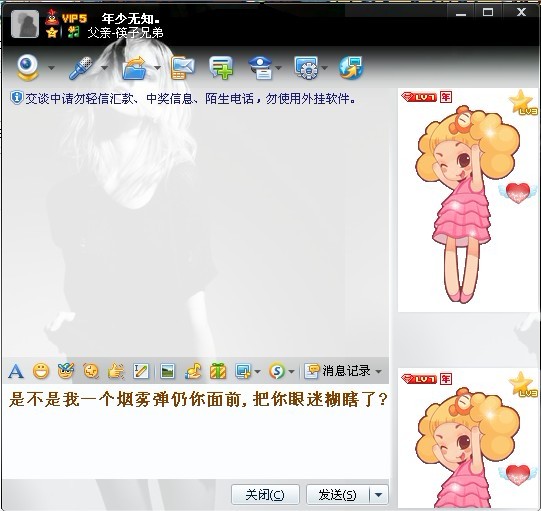541x511 pixels.
Task: Click the 发送(S) send button
Action: (x=337, y=495)
